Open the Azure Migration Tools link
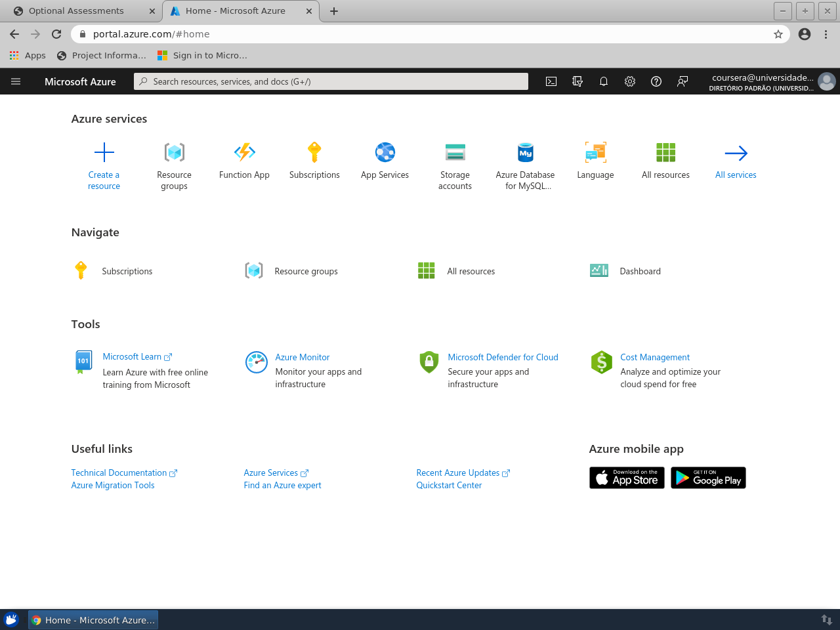This screenshot has width=840, height=630. click(x=113, y=485)
